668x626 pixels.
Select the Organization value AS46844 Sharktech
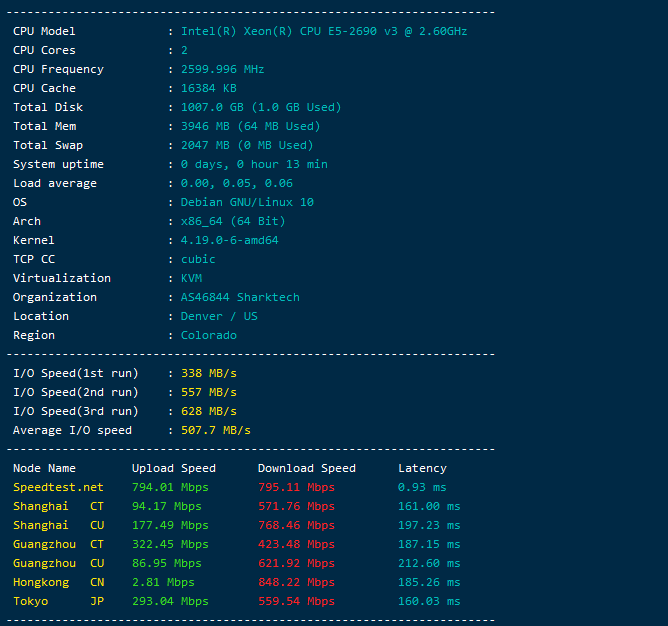point(240,297)
